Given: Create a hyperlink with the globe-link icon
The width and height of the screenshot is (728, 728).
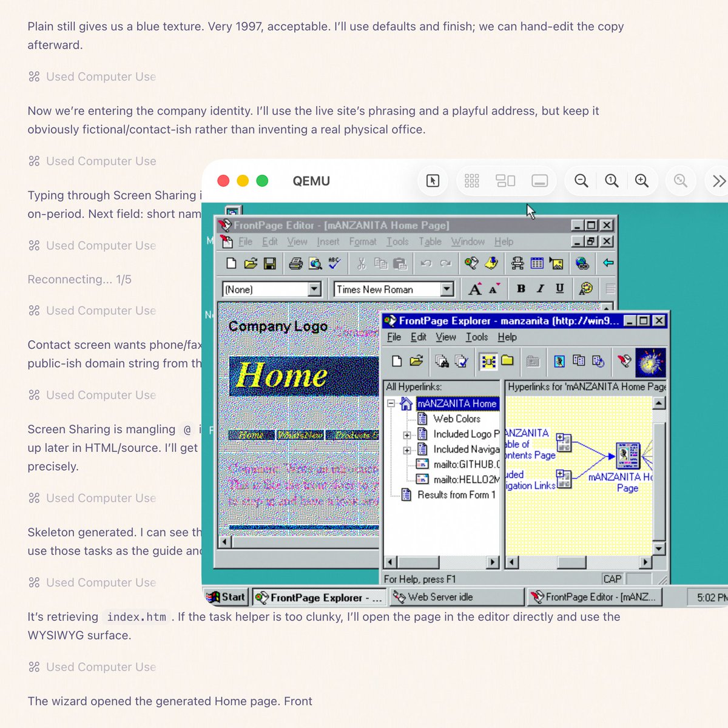Looking at the screenshot, I should (x=582, y=263).
